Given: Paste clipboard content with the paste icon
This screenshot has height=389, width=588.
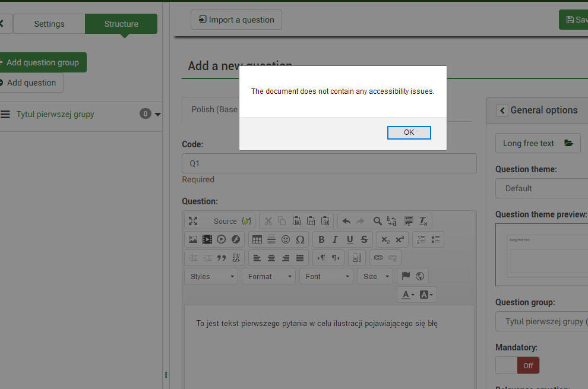Looking at the screenshot, I should click(296, 221).
